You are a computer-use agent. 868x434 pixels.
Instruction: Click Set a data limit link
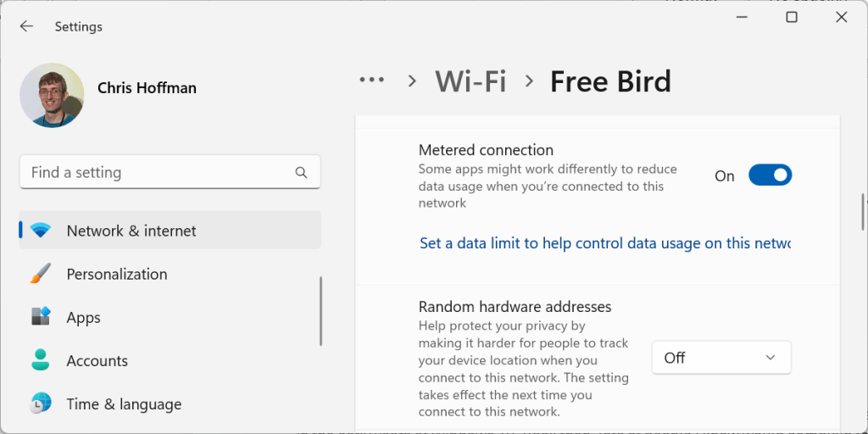pyautogui.click(x=605, y=243)
